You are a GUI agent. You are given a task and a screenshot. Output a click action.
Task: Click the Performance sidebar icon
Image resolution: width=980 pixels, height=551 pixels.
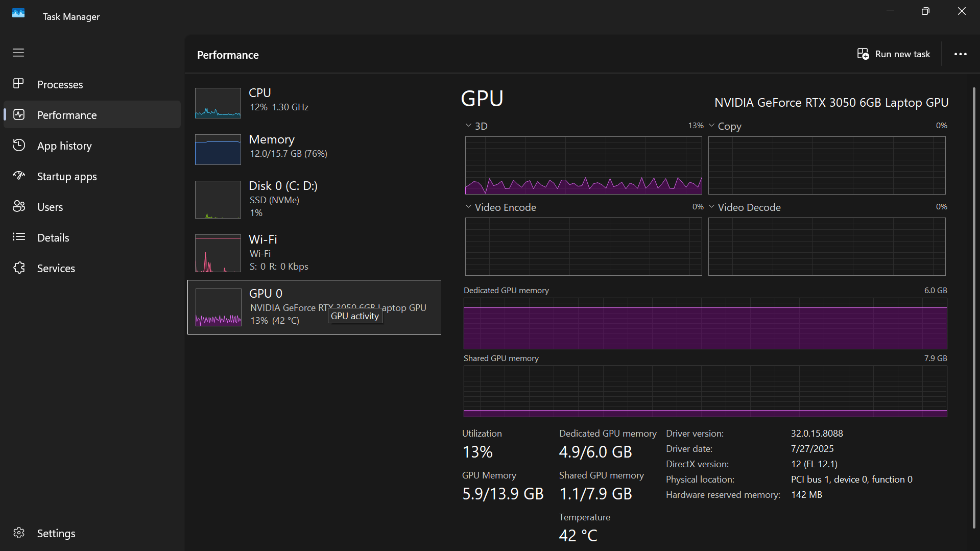click(x=19, y=114)
